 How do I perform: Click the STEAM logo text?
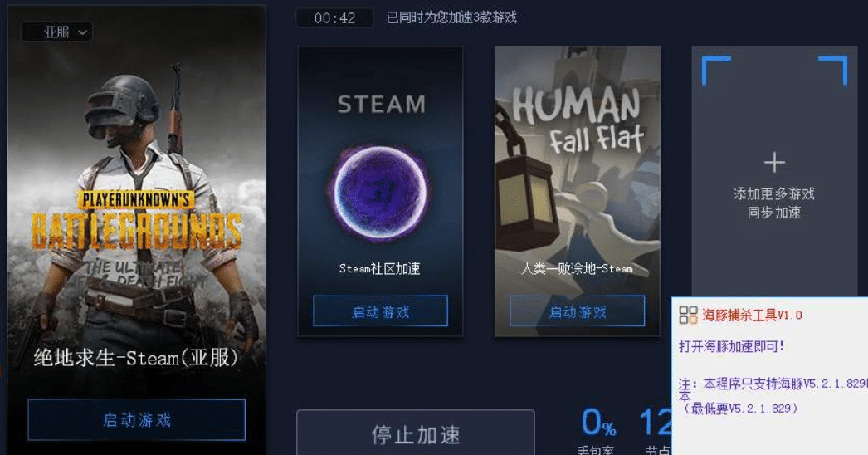382,104
